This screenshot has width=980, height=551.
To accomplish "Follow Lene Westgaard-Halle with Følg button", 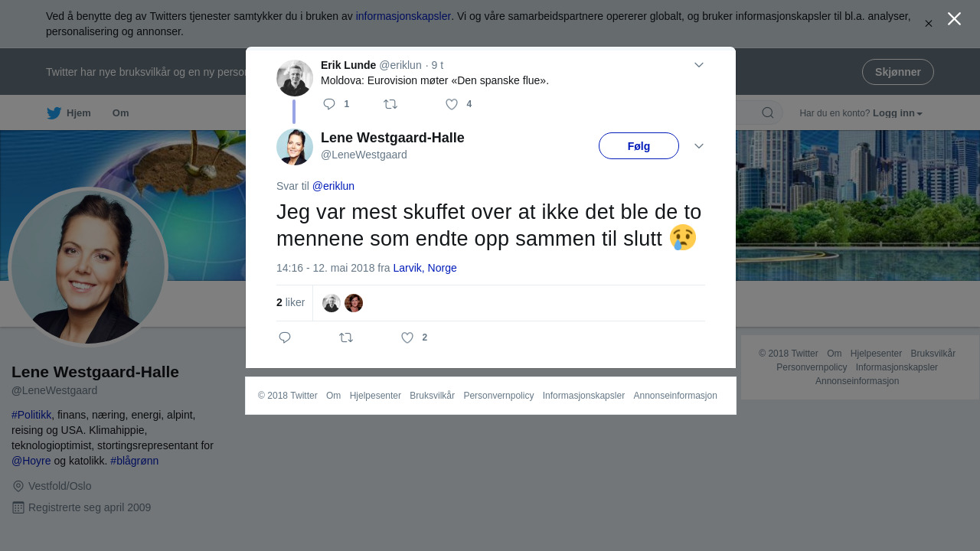I will point(639,146).
